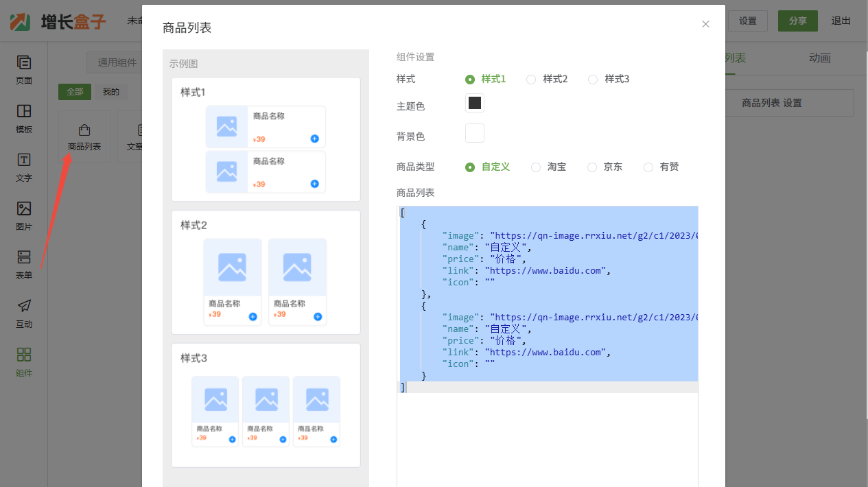Screen dimensions: 868x487
Task: Open the 表单 (Form) sidebar tool
Action: click(24, 265)
